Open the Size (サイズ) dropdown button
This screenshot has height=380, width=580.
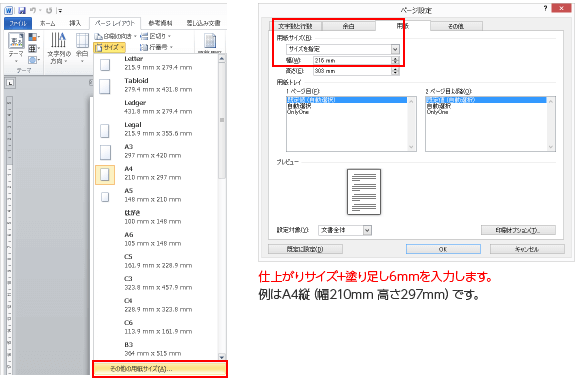pyautogui.click(x=110, y=47)
